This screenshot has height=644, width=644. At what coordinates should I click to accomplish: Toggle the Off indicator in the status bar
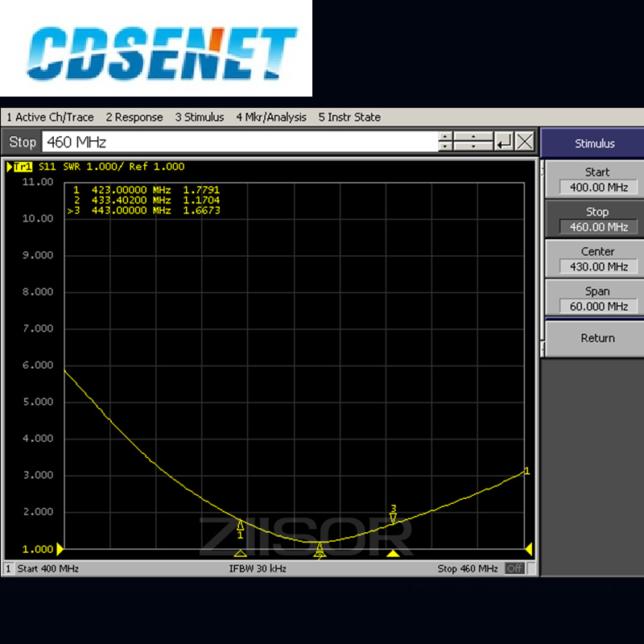[x=514, y=568]
